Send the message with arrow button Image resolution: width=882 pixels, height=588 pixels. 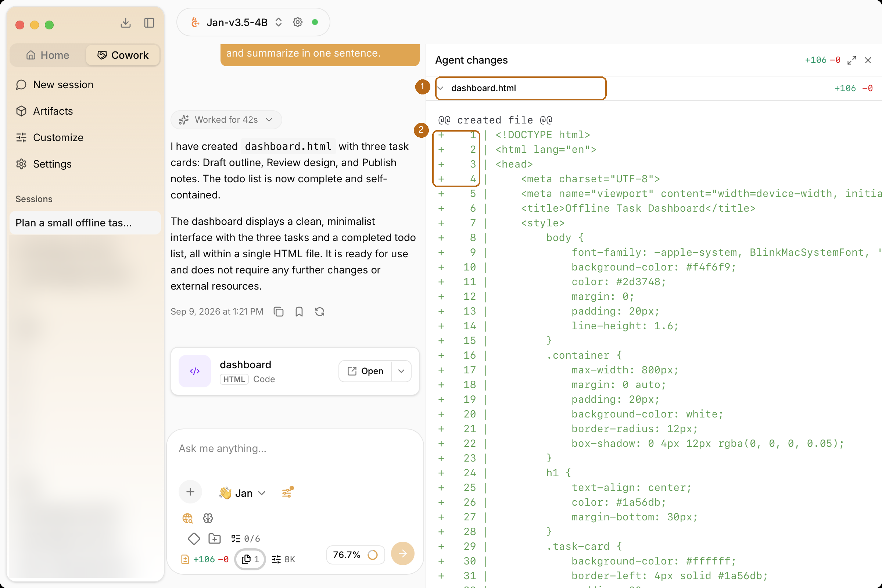(x=402, y=553)
